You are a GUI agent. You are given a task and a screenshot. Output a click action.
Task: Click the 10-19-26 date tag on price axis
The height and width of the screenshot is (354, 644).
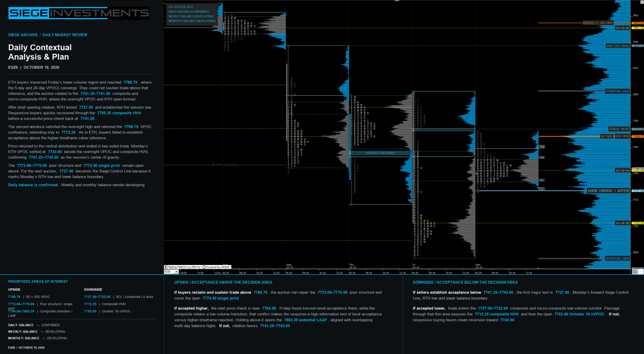(x=622, y=170)
